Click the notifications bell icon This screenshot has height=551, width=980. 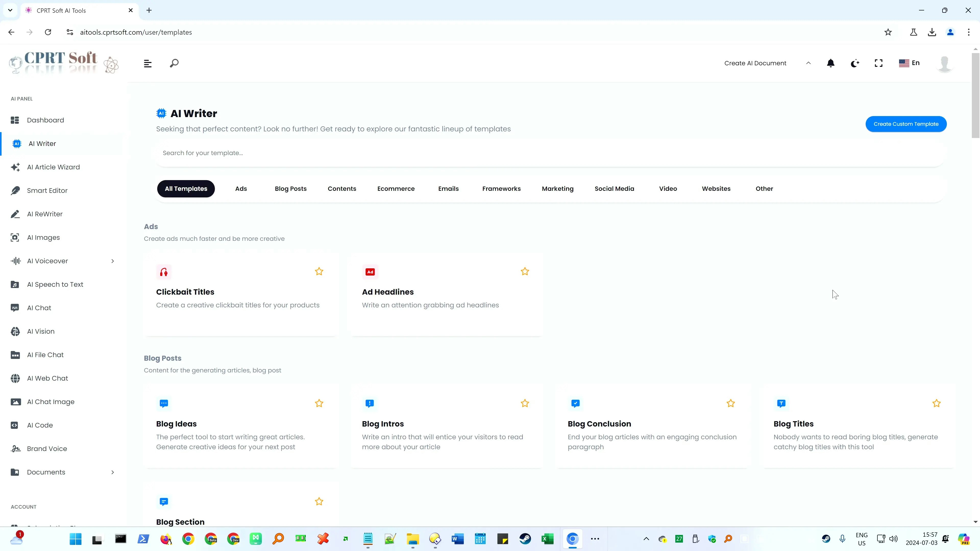coord(830,63)
